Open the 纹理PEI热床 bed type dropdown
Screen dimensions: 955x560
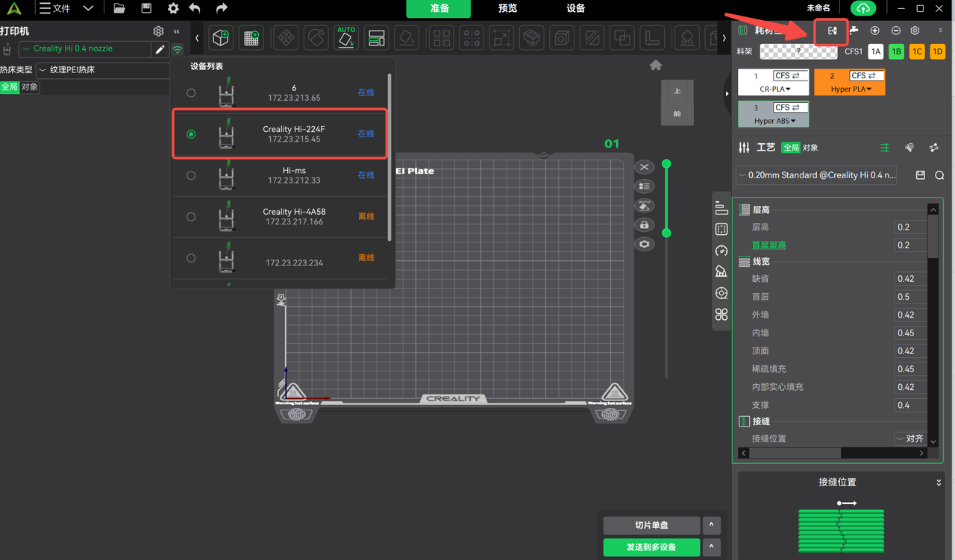103,70
